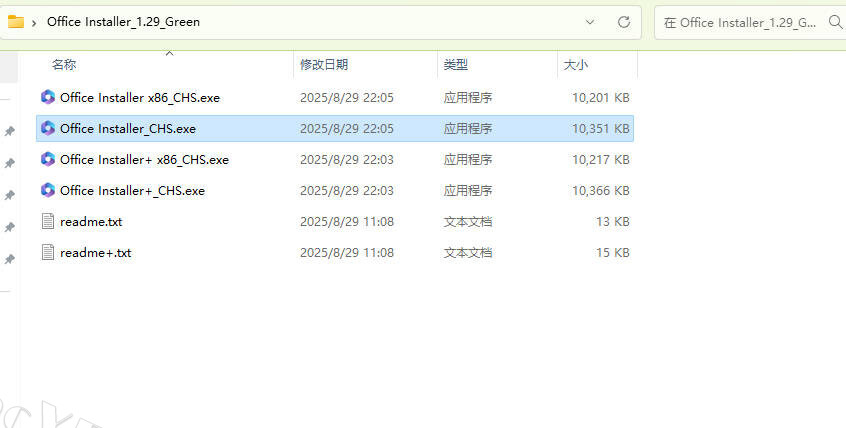Click the Office Installer+_CHS.exe file icon

point(48,191)
